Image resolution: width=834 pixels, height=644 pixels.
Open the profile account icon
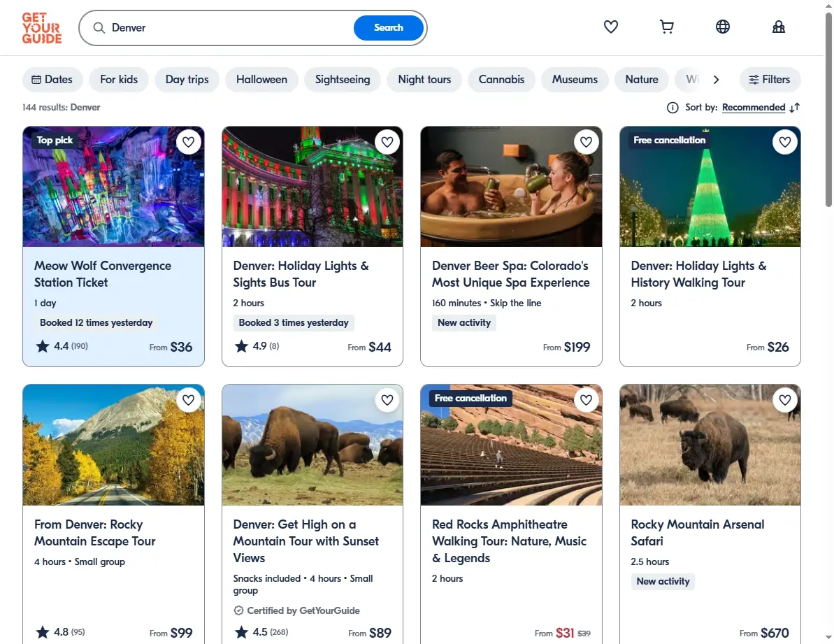(x=778, y=27)
